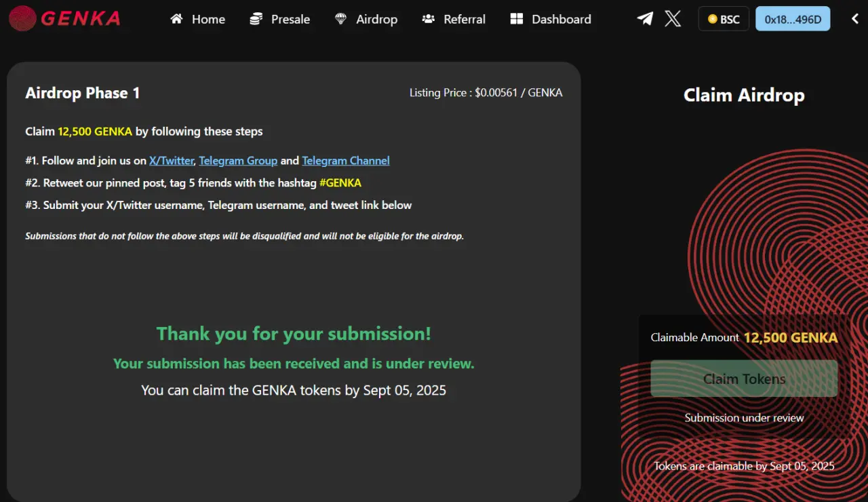Click "Your submission has been received" line
Screen dimensions: 868x502
click(x=294, y=364)
